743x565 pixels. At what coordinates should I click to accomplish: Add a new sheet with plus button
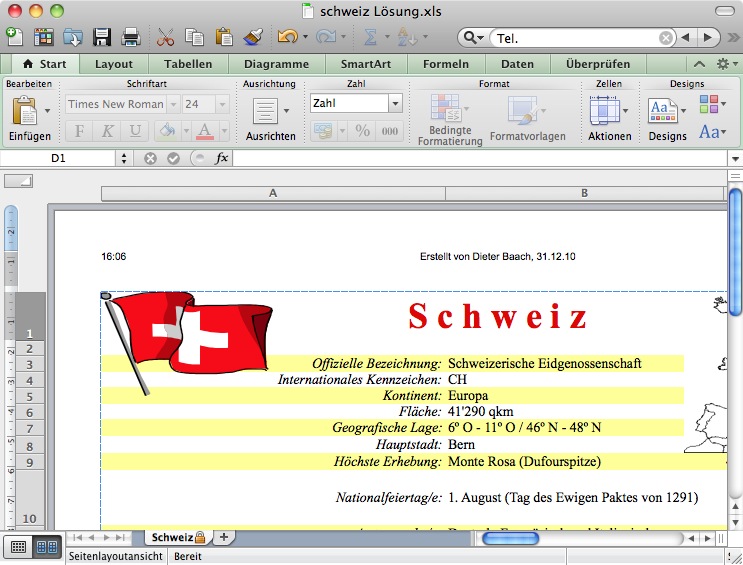pyautogui.click(x=223, y=537)
